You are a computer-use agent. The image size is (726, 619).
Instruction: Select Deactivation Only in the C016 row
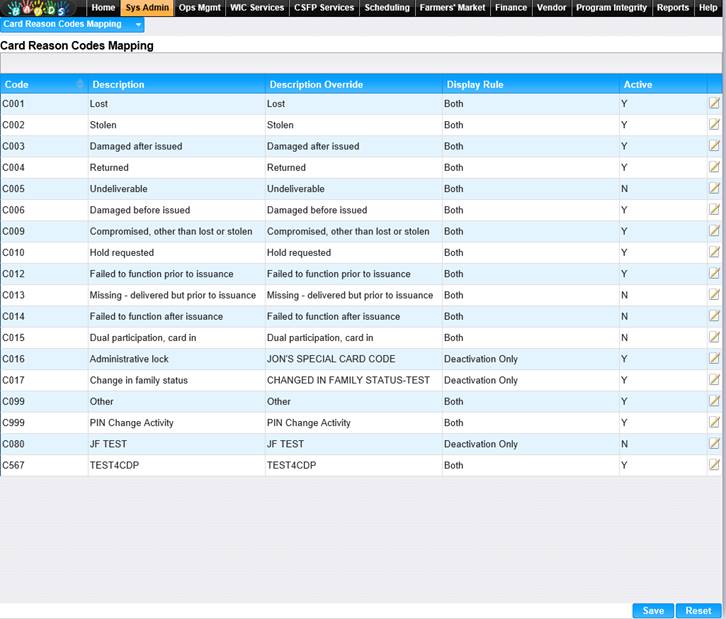pos(531,359)
